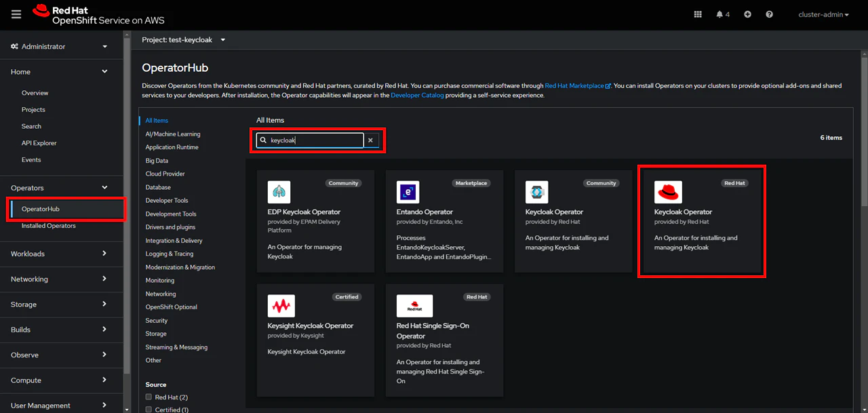Filter by Security category
This screenshot has height=413, width=868.
tap(156, 320)
